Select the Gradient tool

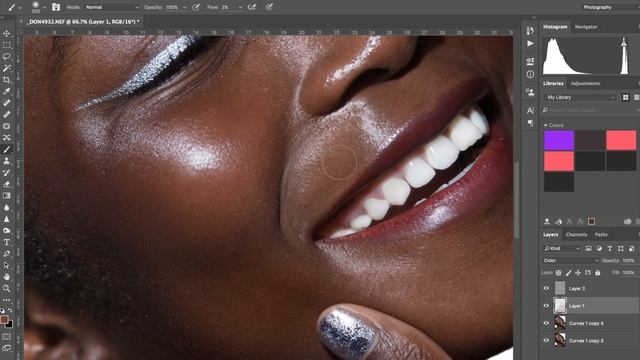tap(7, 196)
